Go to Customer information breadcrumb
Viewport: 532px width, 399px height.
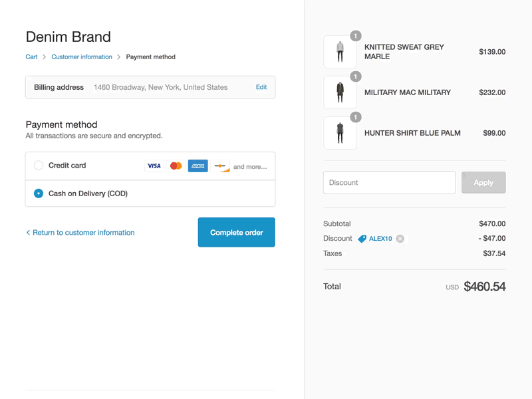pos(82,57)
